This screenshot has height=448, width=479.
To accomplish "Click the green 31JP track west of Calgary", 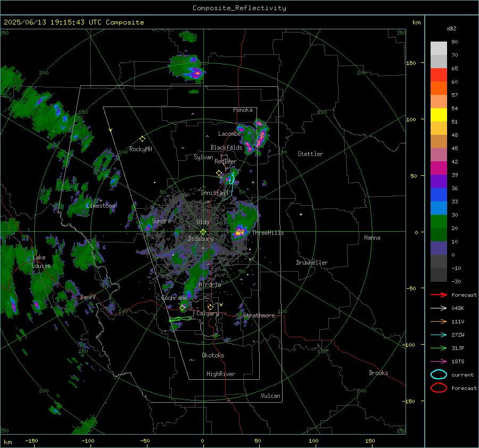I will (181, 320).
